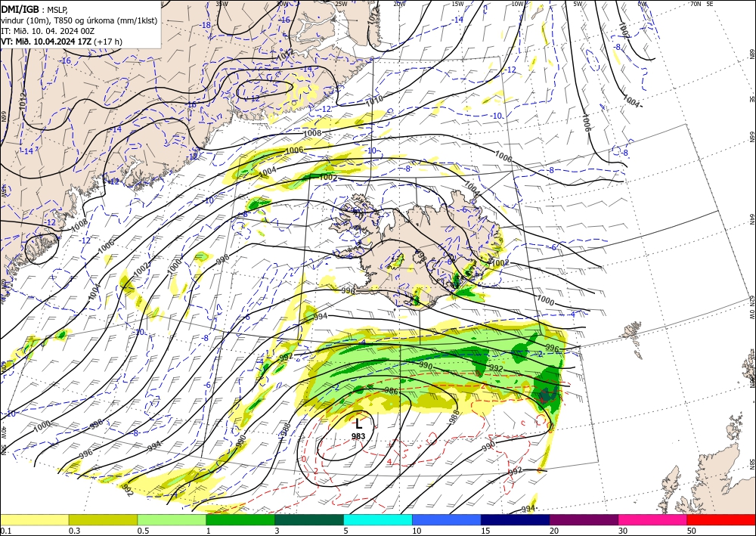Pick the blue 10–15 legend swatch
756x536 pixels.
(x=447, y=519)
